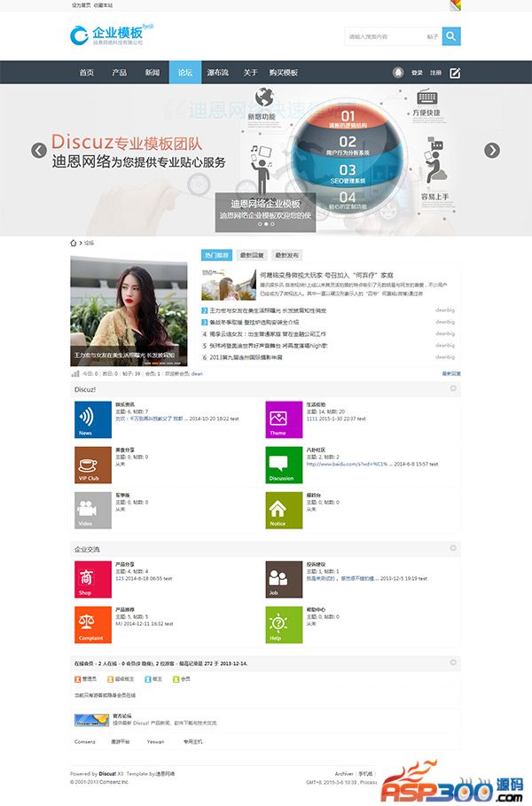Click the stats bar chart icon
Screen dimensions: 532x806
[75, 373]
